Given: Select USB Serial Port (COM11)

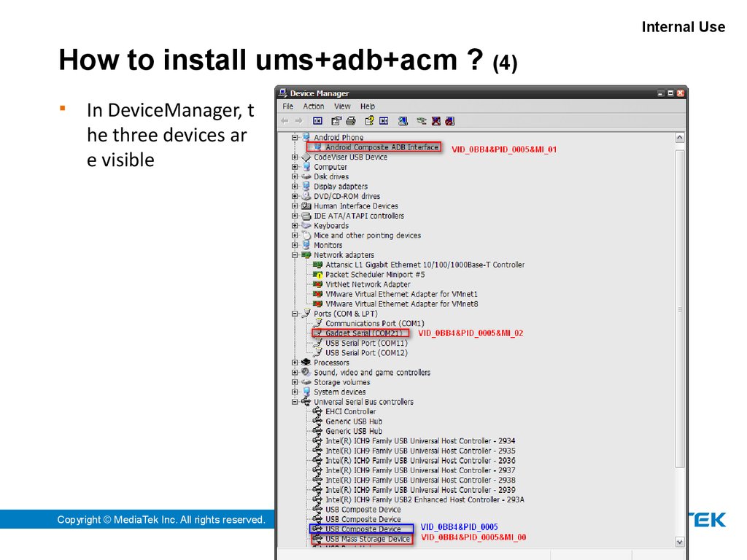Looking at the screenshot, I should tap(366, 343).
